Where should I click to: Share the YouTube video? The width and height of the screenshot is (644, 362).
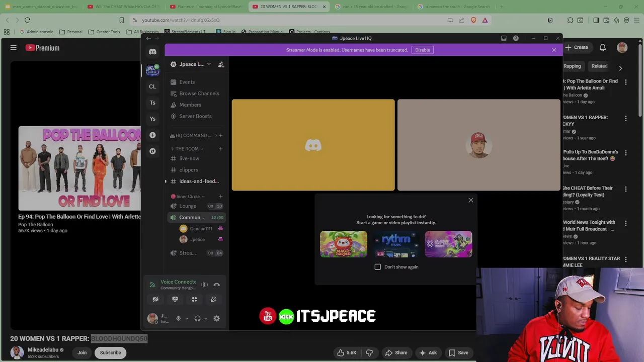click(x=395, y=352)
